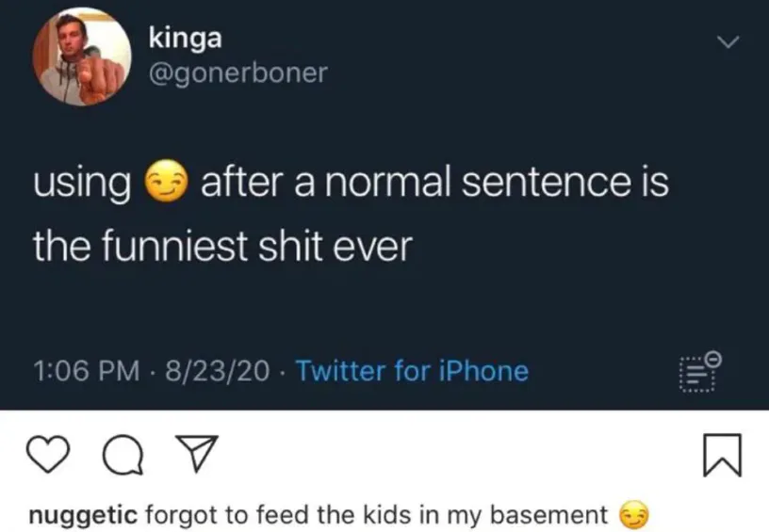Click the display name 'kinga'
The image size is (769, 532).
tap(187, 39)
